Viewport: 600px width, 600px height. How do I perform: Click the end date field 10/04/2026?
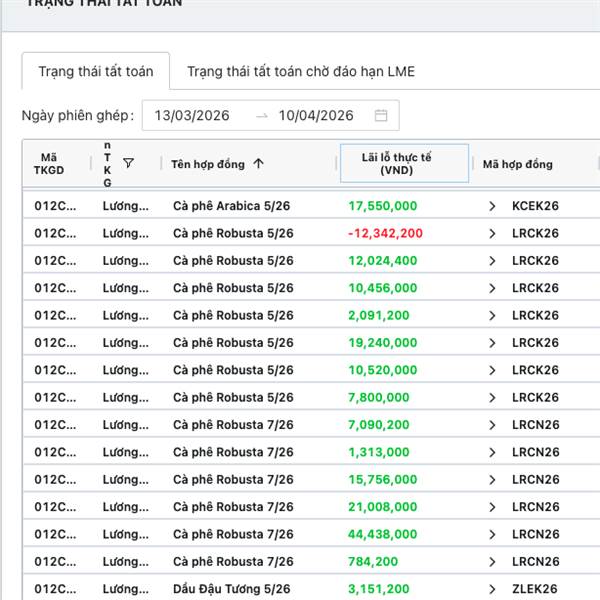316,116
